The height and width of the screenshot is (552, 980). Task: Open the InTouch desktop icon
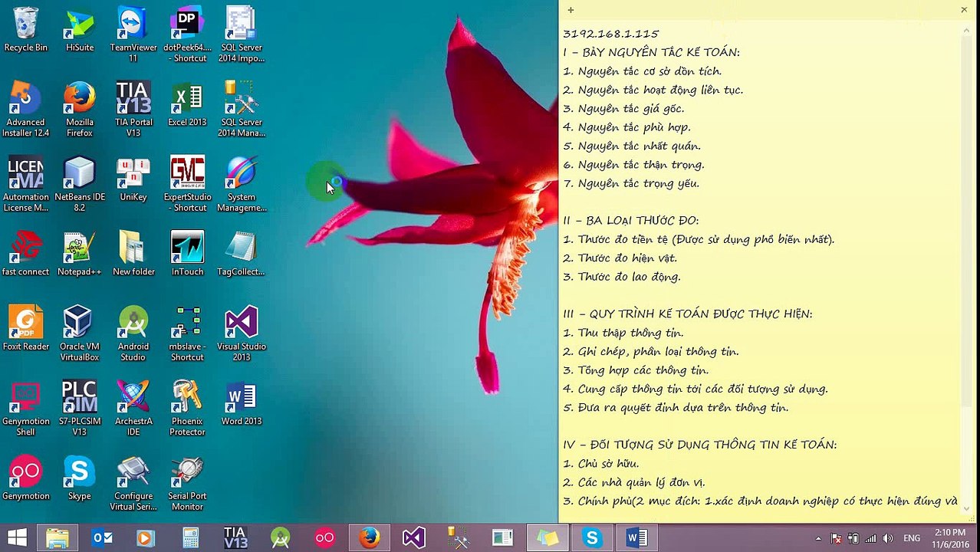click(x=187, y=254)
